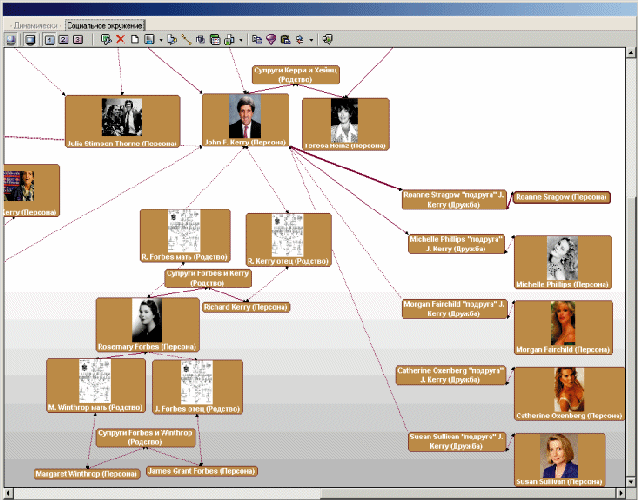The height and width of the screenshot is (500, 638).
Task: Click the red X delete icon in toolbar
Action: pos(120,39)
